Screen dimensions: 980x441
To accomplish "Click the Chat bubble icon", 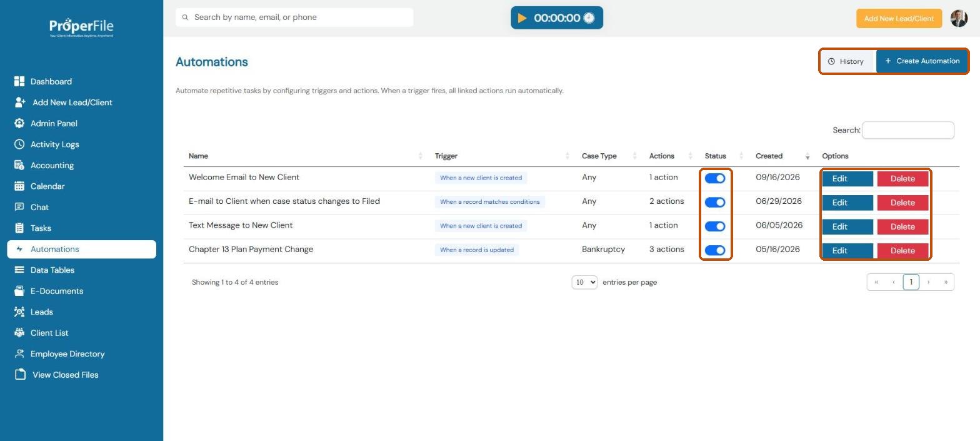I will click(19, 207).
